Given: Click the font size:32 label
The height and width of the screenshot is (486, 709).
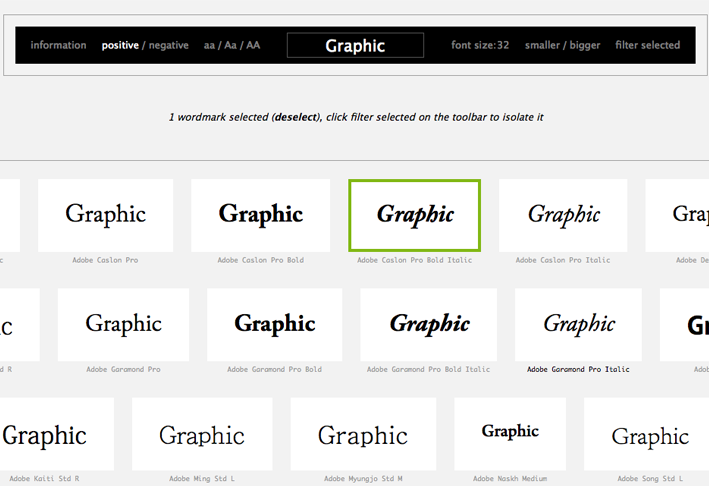Looking at the screenshot, I should 480,45.
